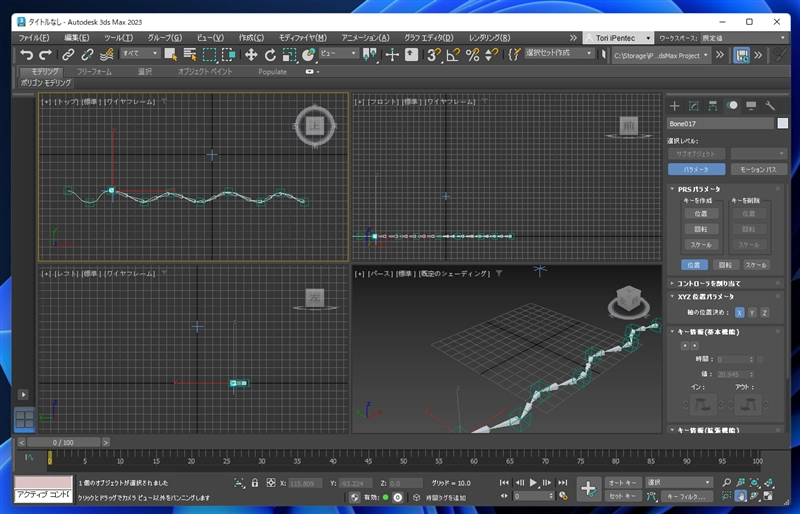Collapse the PRS パラメータ rollout
Image resolution: width=800 pixels, height=514 pixels.
[x=698, y=189]
